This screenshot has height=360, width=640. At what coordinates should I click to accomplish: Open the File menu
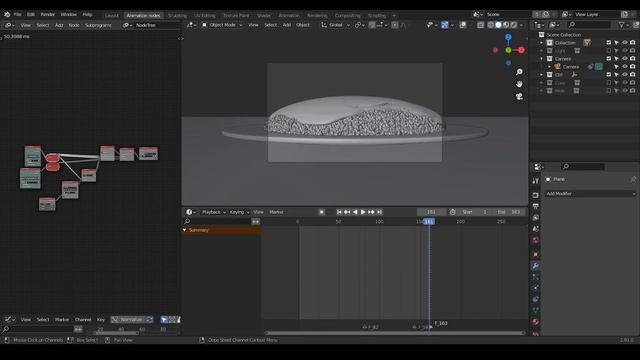pos(18,14)
